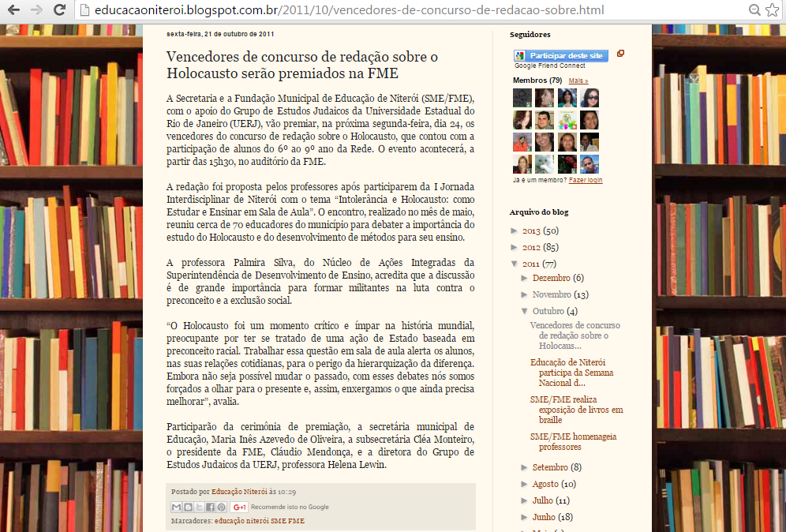Collapse the 2011 archive arrow

click(x=515, y=264)
